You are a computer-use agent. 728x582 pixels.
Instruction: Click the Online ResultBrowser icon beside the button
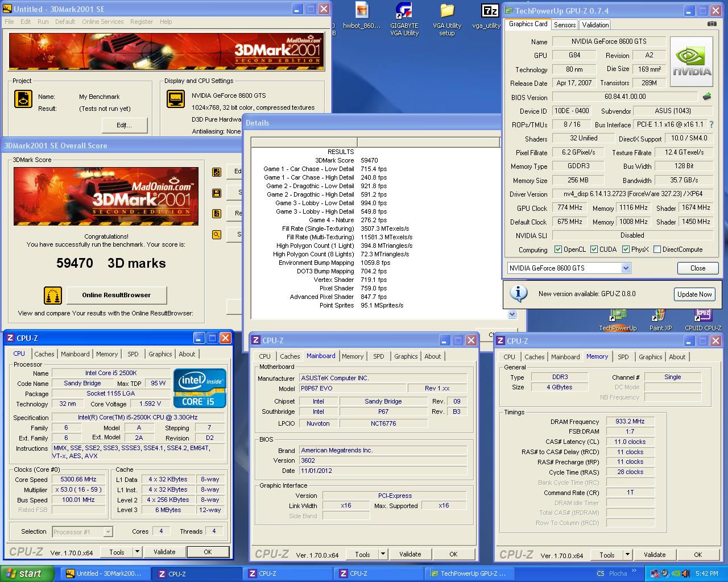coord(53,296)
